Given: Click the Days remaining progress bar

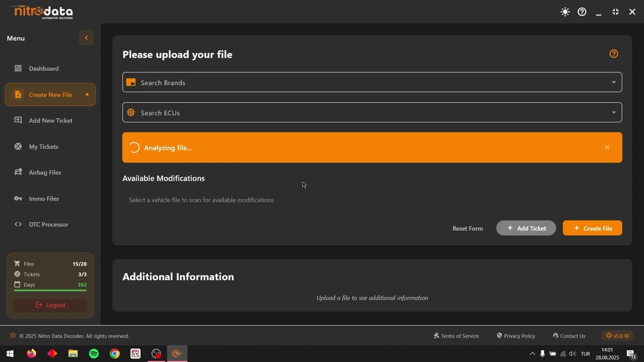Looking at the screenshot, I should 50,291.
